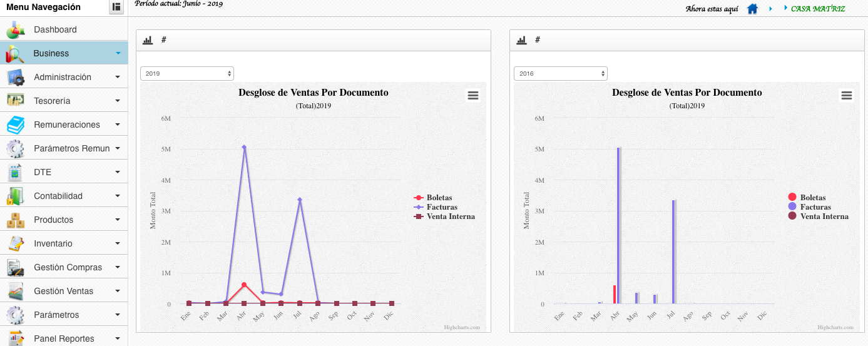This screenshot has width=868, height=346.
Task: Toggle Facturas series in right chart legend
Action: (x=815, y=207)
